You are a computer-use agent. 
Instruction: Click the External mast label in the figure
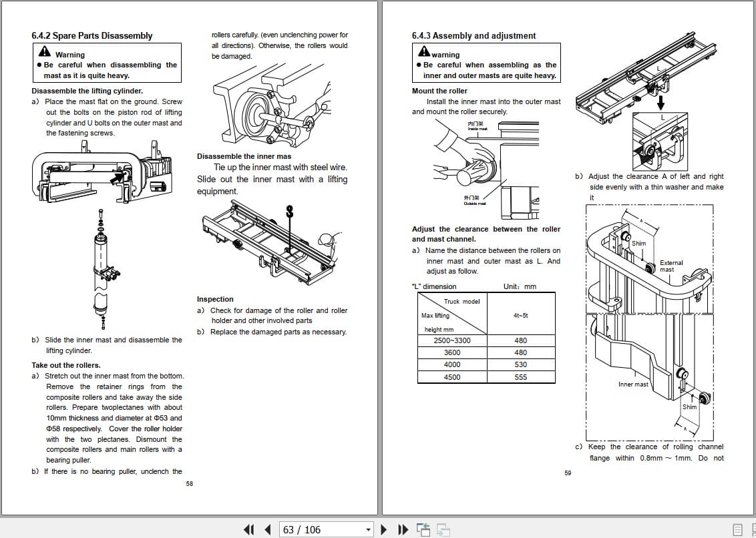(671, 266)
